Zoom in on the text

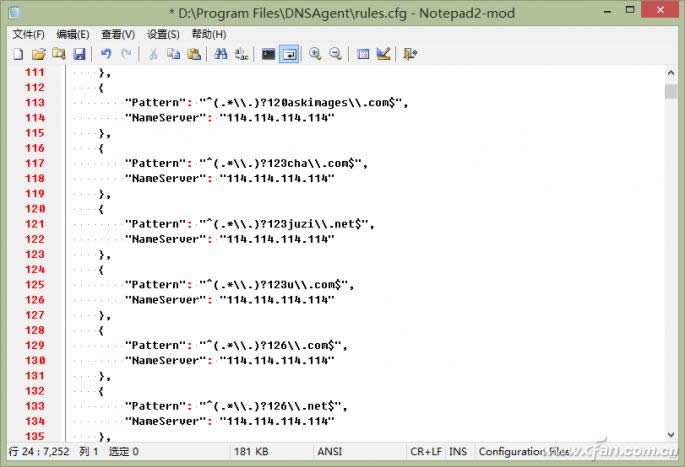[x=315, y=54]
